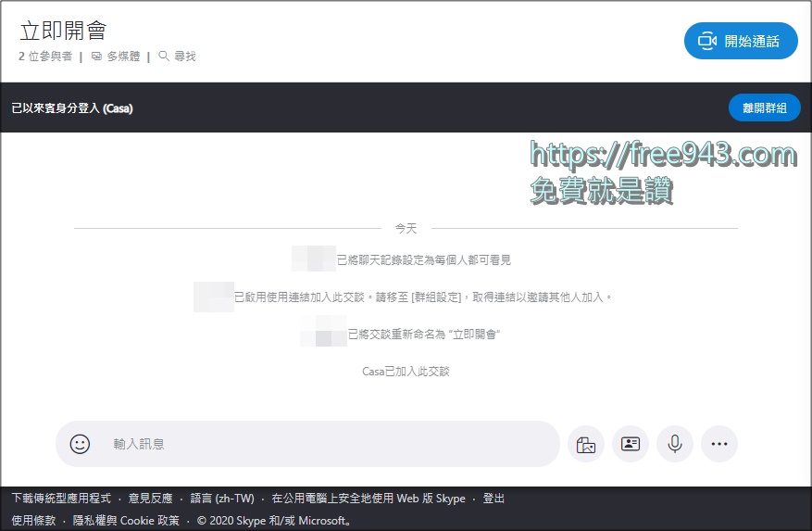
Task: Open 在公用電腦上安全地使用 Web 版 Skype link
Action: click(369, 499)
